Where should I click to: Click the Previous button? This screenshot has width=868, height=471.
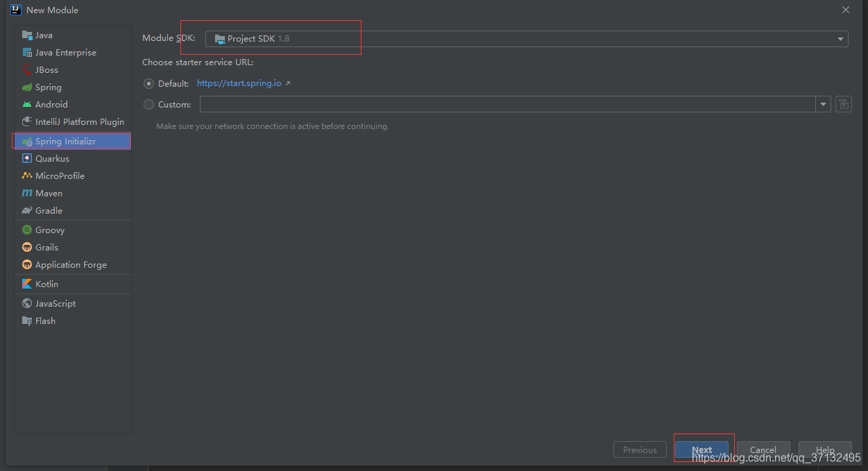tap(640, 450)
